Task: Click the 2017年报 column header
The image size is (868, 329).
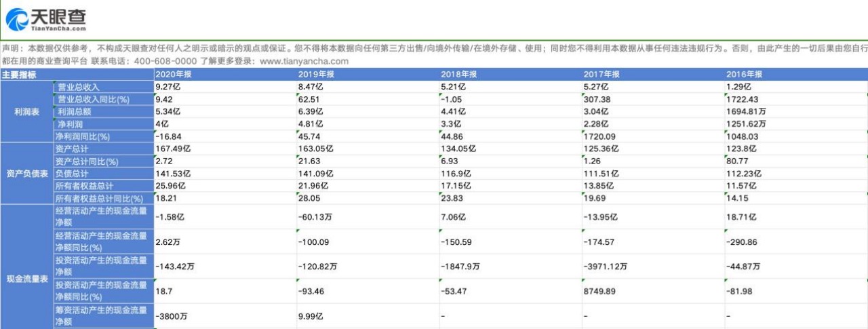Action: (x=601, y=75)
